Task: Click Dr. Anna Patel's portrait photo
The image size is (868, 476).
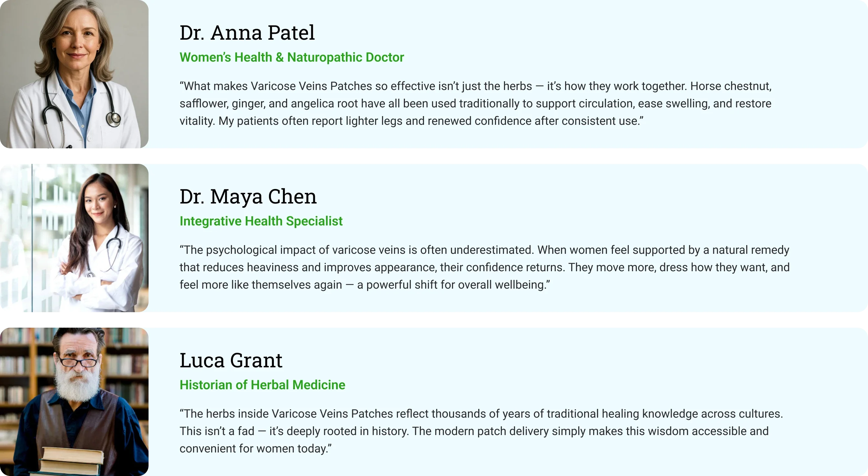Action: (74, 74)
